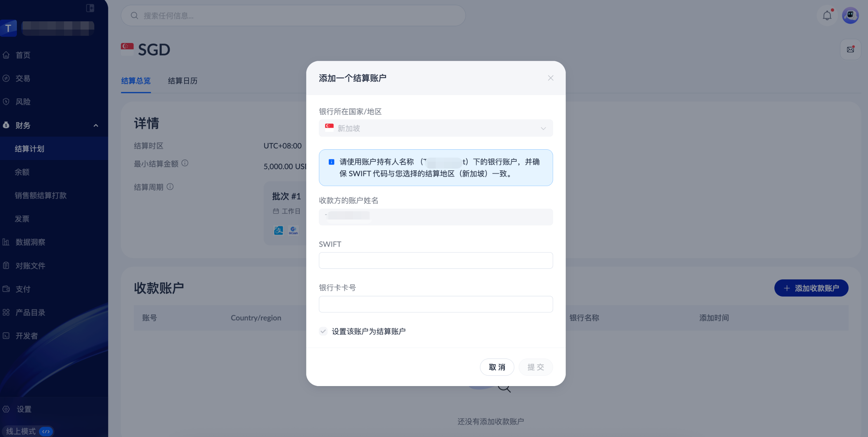
Task: Click the SWIFT input field
Action: point(436,260)
